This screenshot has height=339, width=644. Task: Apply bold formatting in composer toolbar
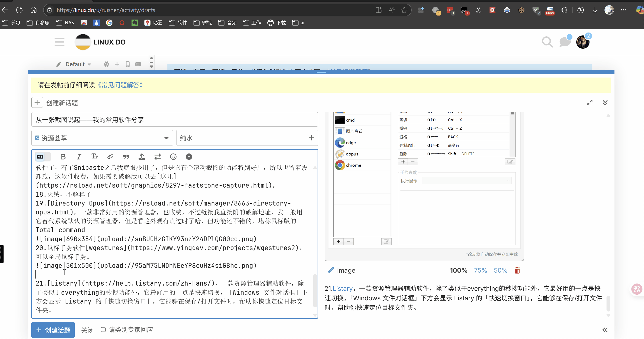pyautogui.click(x=63, y=157)
